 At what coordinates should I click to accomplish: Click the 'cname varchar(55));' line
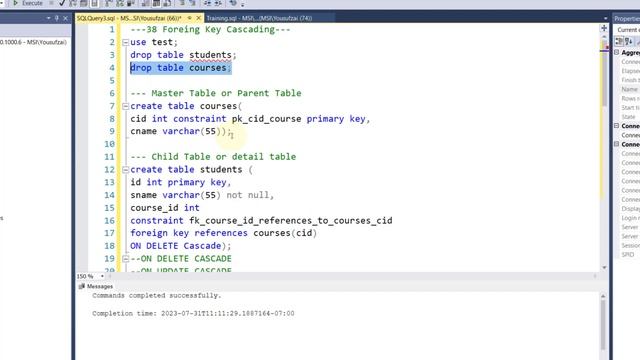pyautogui.click(x=181, y=131)
